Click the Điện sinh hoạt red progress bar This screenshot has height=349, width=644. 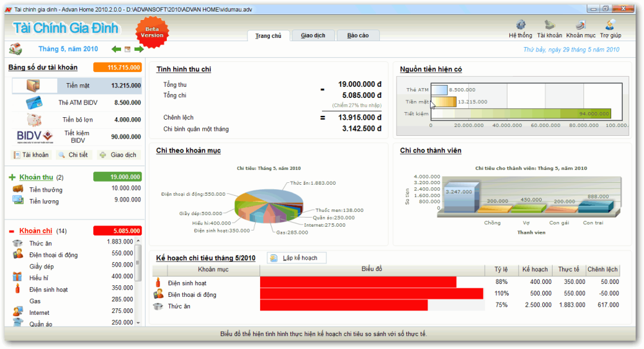(x=358, y=282)
